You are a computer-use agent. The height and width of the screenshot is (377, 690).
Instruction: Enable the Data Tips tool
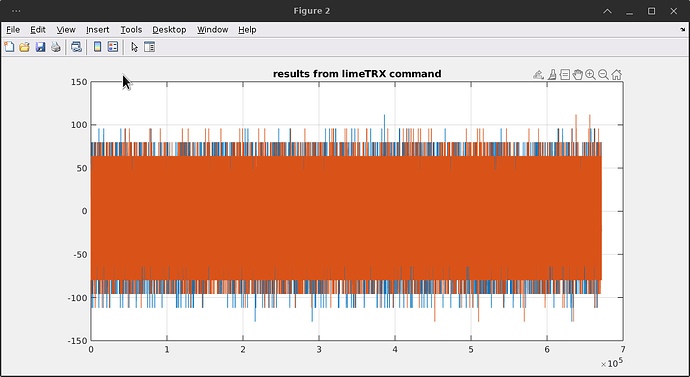(565, 75)
